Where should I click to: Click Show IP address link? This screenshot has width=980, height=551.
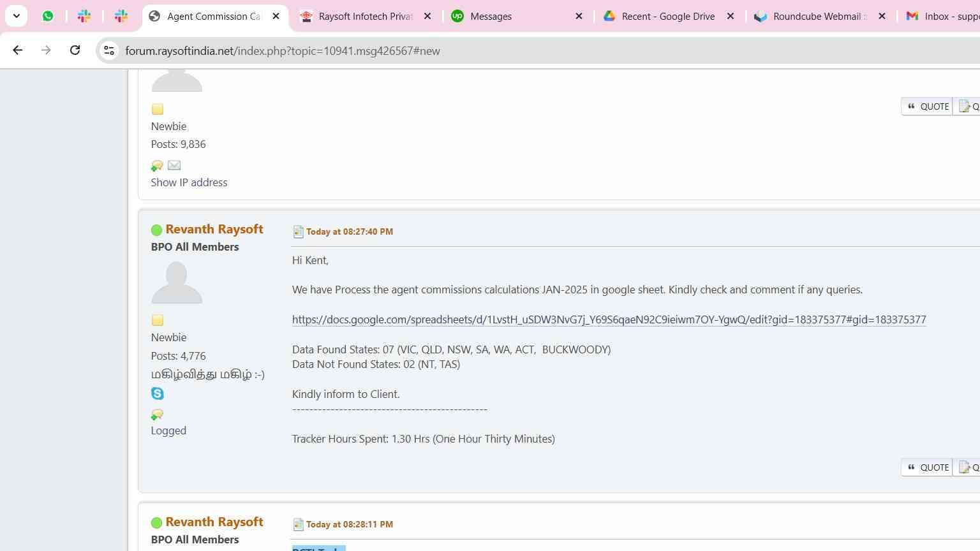[189, 182]
